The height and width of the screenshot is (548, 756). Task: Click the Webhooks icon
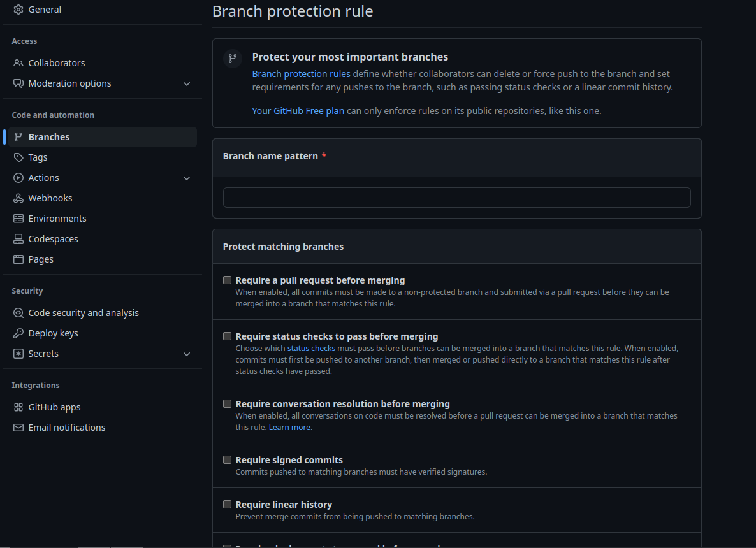click(x=18, y=198)
